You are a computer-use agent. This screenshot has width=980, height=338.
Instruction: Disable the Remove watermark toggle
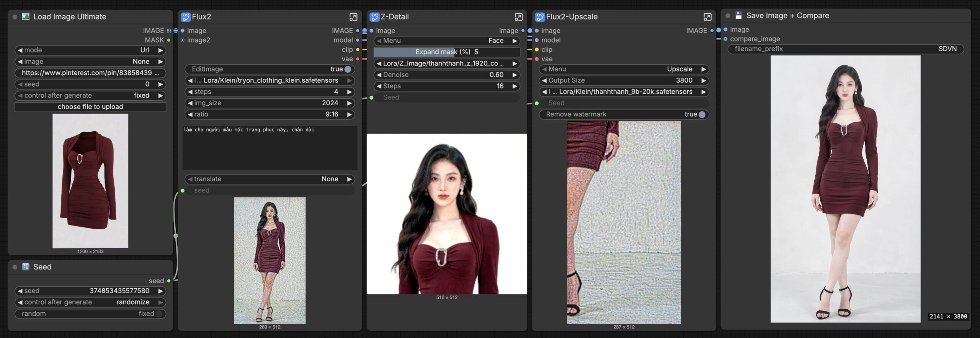[701, 114]
